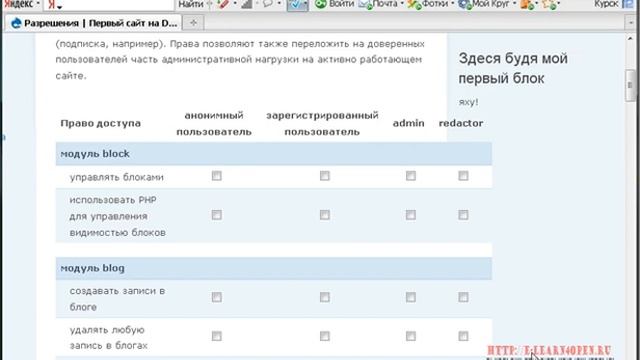Click the Курск weather icon at toolbar end
This screenshot has width=640, height=360.
click(628, 4)
